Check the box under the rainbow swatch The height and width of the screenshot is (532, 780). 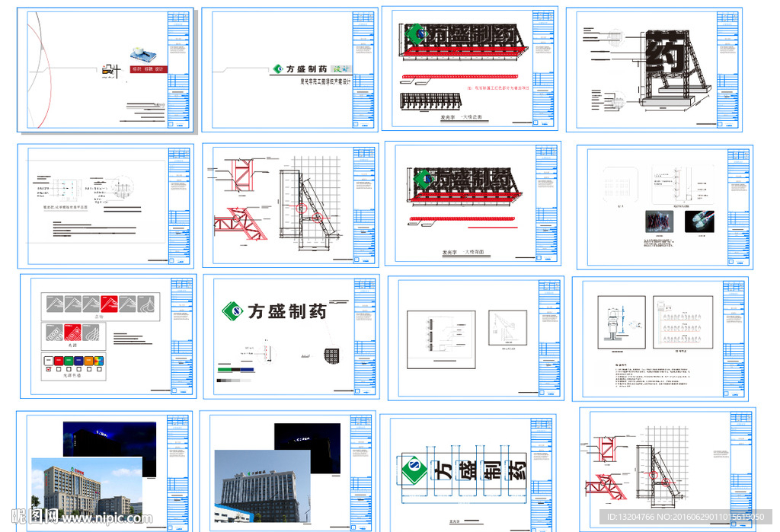coord(99,369)
